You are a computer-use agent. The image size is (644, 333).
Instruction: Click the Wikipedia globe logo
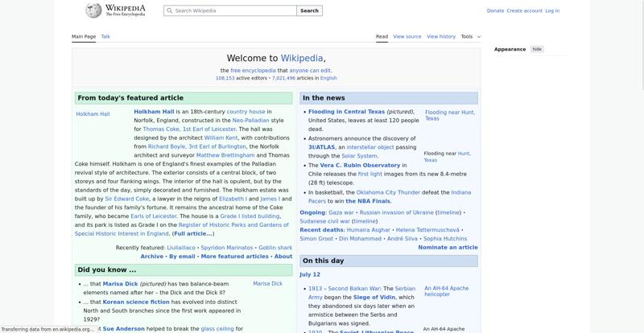[93, 10]
